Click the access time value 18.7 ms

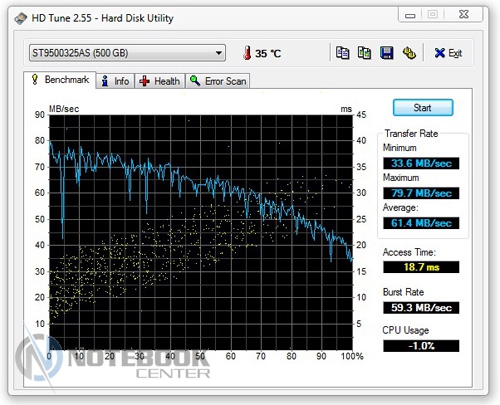coord(421,267)
